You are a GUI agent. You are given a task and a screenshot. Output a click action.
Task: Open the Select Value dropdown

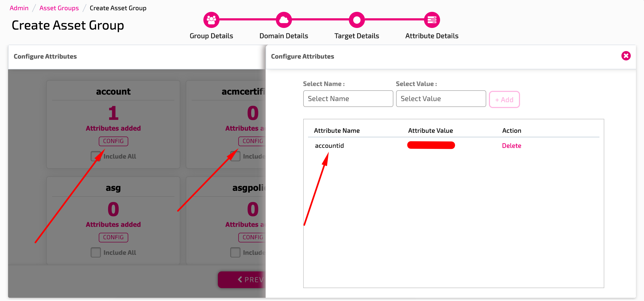pyautogui.click(x=441, y=99)
